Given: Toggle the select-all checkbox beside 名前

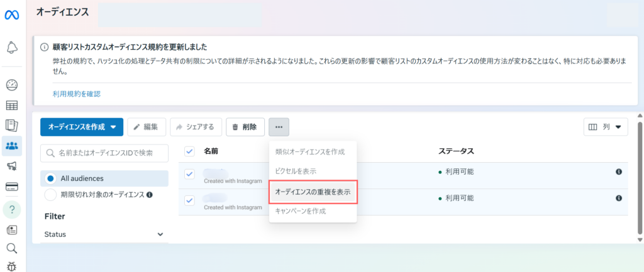Looking at the screenshot, I should 189,151.
